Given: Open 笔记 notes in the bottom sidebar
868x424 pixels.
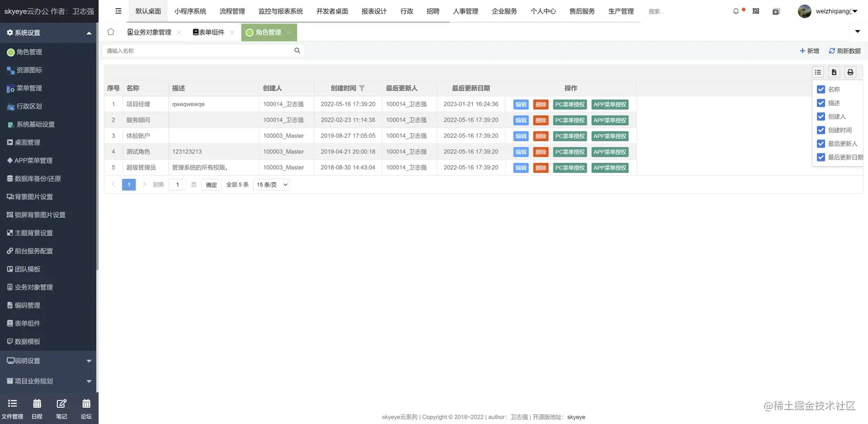Looking at the screenshot, I should coord(61,409).
